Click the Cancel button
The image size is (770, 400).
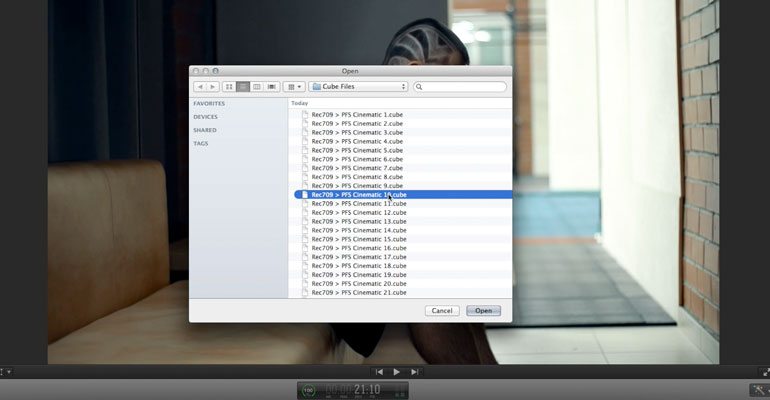pos(442,311)
